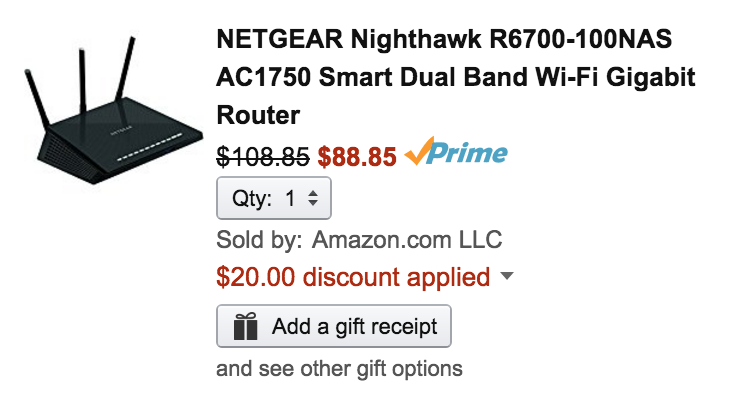This screenshot has height=406, width=734.
Task: Click the router antennas in the product image
Action: point(81,80)
